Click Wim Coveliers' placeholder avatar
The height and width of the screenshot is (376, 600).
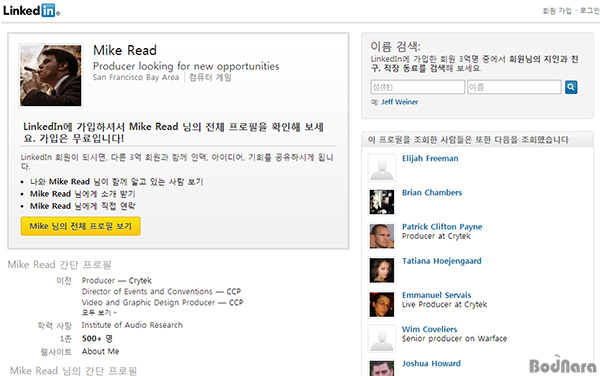tap(382, 338)
